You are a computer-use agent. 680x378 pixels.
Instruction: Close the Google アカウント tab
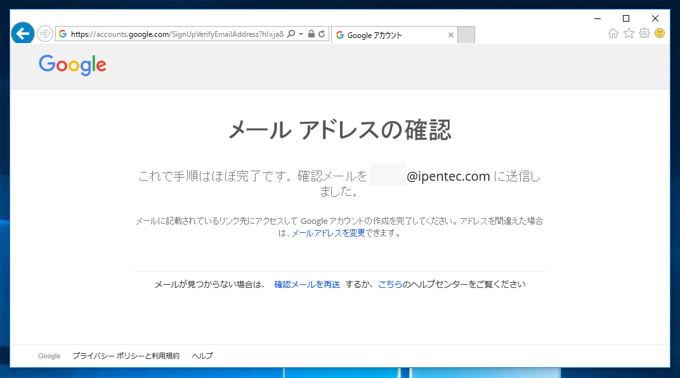coord(451,35)
